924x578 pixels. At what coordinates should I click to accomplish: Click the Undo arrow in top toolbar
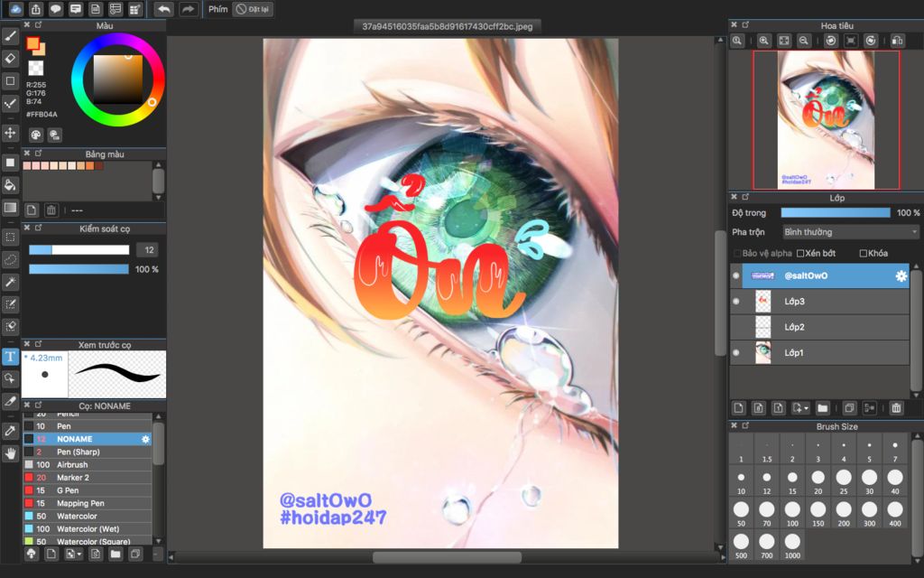(x=164, y=9)
